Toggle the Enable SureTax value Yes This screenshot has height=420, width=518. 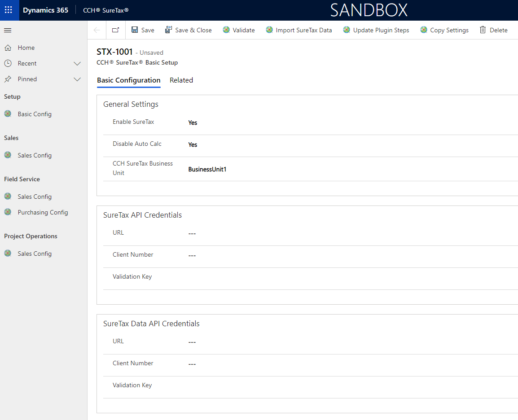tap(193, 123)
